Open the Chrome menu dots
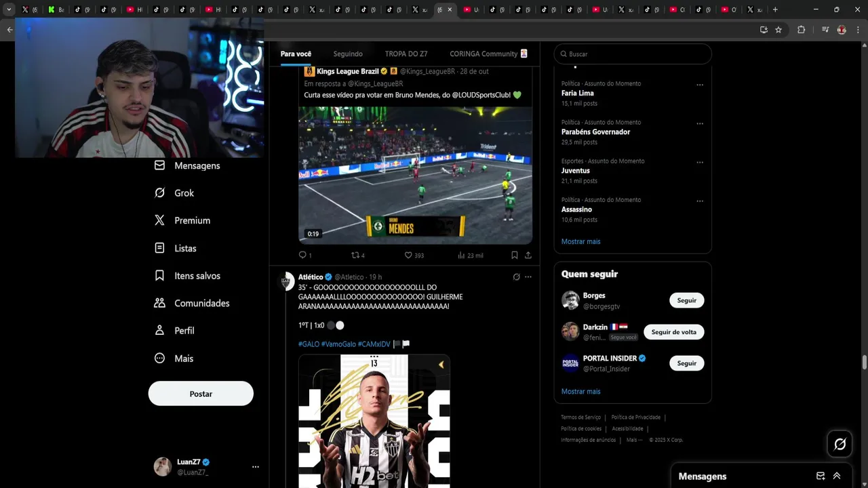Screen dimensions: 868x488 858,30
